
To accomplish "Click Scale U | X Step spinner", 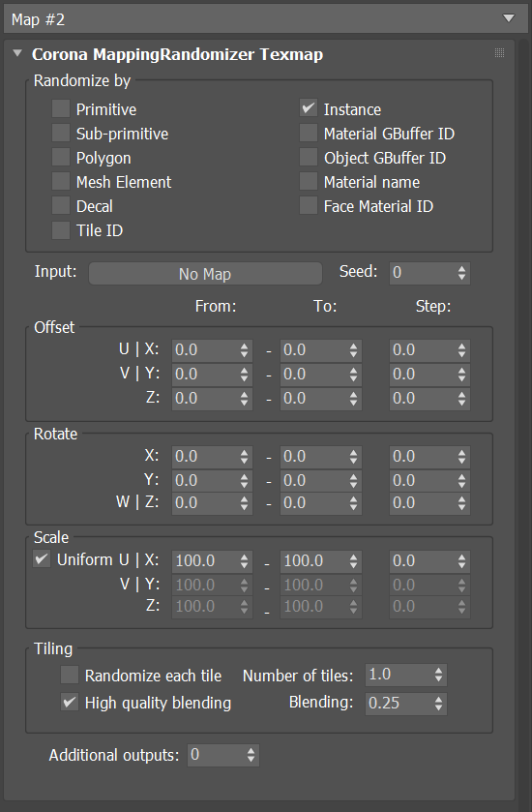I will [462, 560].
